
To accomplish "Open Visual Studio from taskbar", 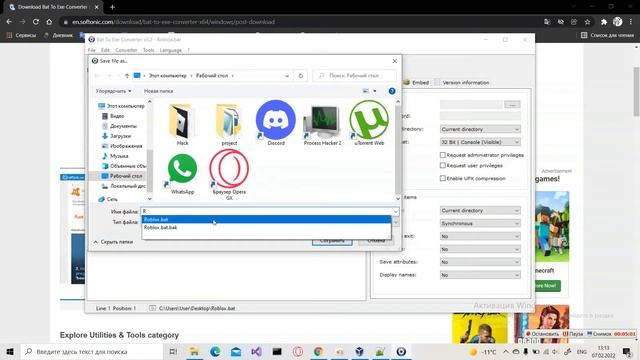I will coord(256,351).
